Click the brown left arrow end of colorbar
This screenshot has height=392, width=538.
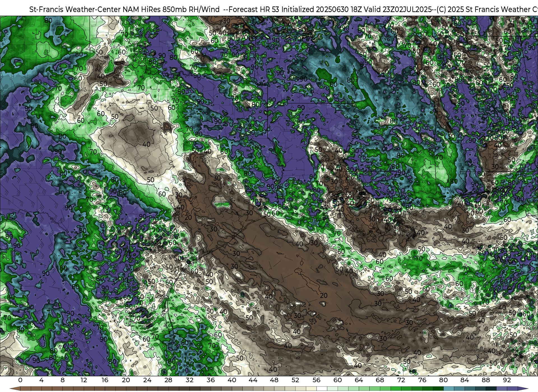15,389
